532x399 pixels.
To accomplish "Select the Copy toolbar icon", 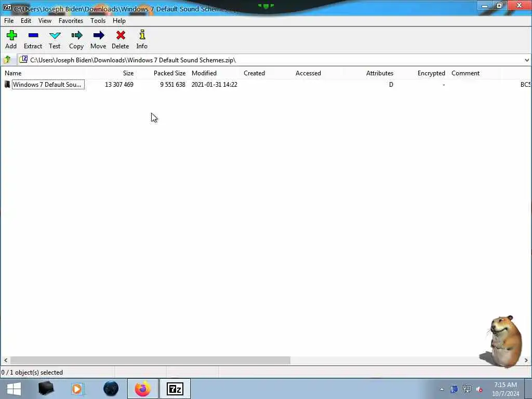I will coord(77,35).
